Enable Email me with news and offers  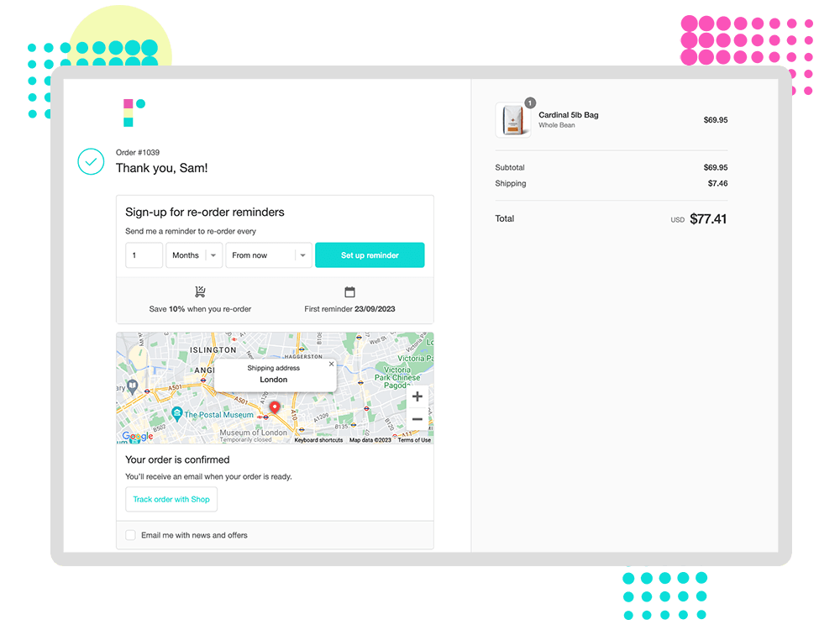point(130,535)
